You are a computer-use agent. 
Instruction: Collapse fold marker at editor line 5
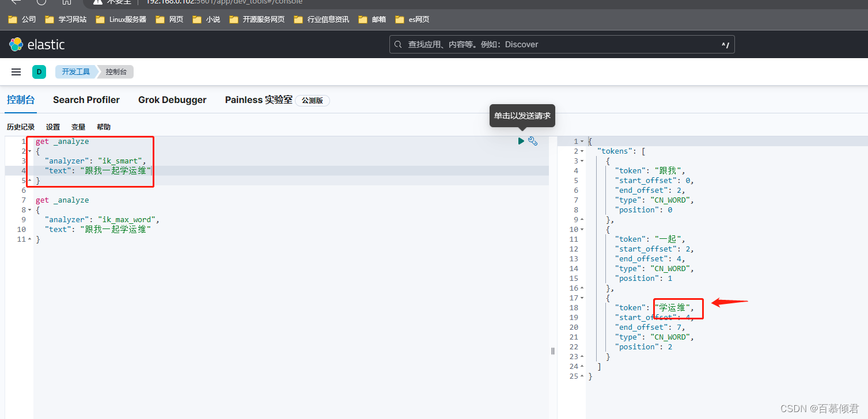(x=29, y=181)
